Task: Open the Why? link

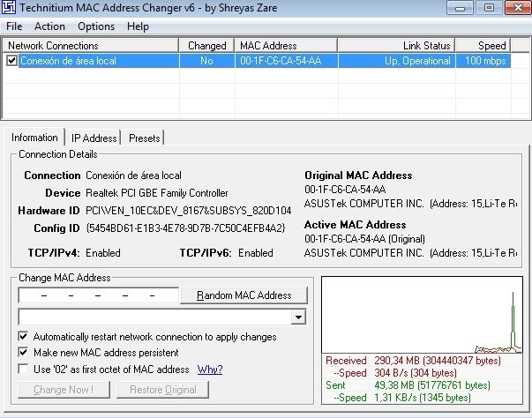Action: point(210,369)
